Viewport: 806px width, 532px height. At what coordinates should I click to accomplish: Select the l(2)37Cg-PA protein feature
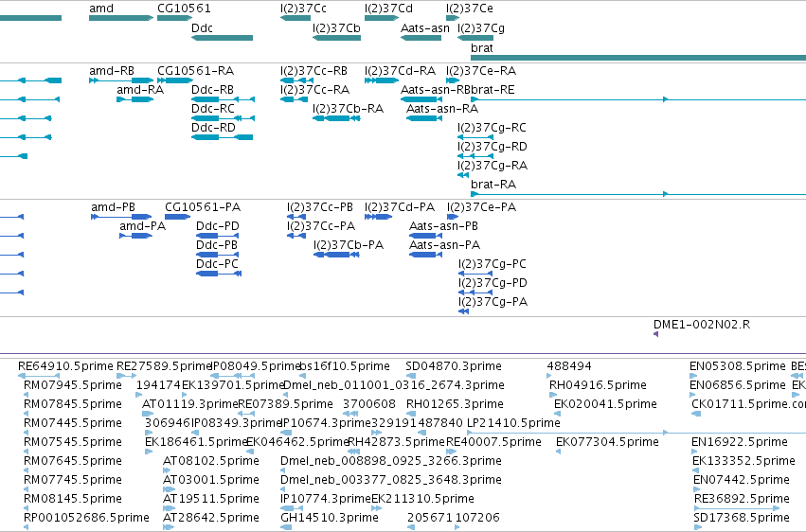(464, 311)
